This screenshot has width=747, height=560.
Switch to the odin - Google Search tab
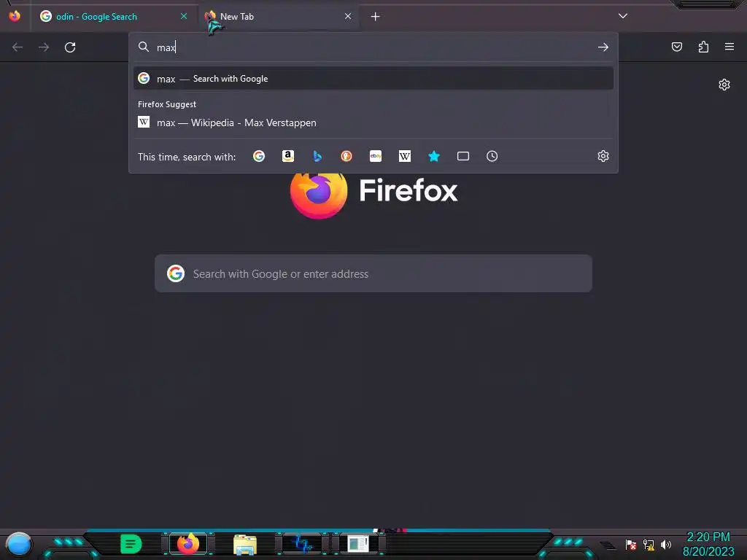click(x=113, y=16)
